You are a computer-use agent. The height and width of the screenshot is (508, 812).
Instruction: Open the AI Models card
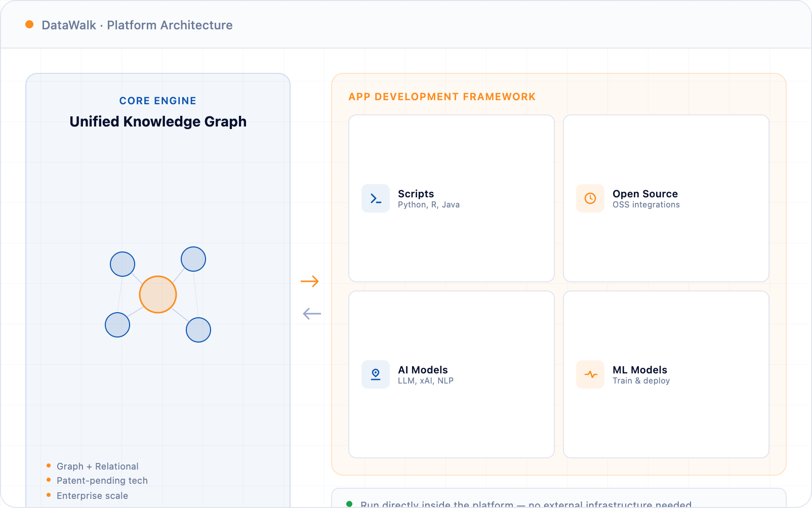click(452, 374)
